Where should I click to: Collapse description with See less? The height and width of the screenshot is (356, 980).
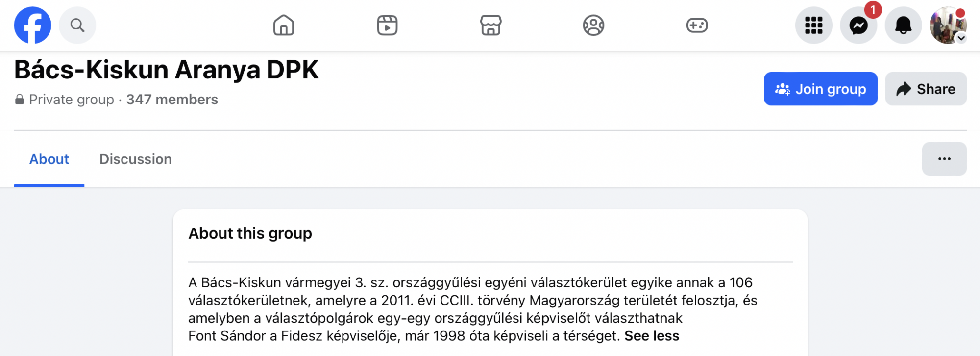pyautogui.click(x=652, y=336)
